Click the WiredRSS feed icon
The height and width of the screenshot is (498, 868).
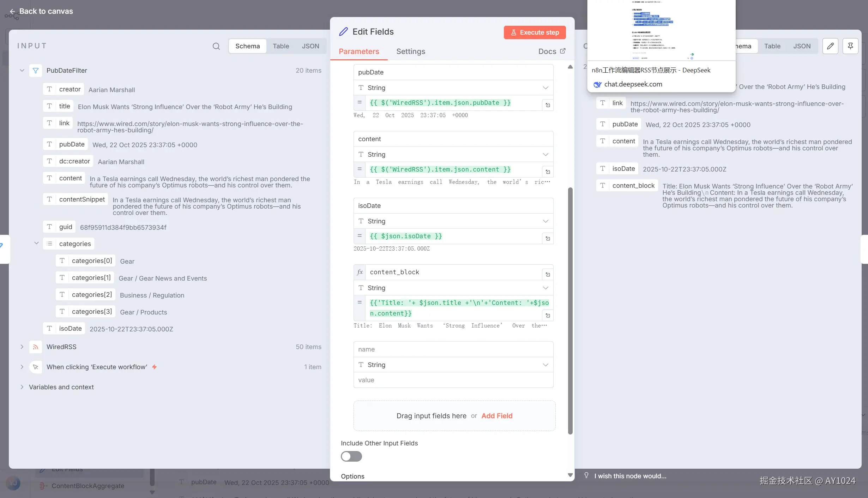coord(36,347)
